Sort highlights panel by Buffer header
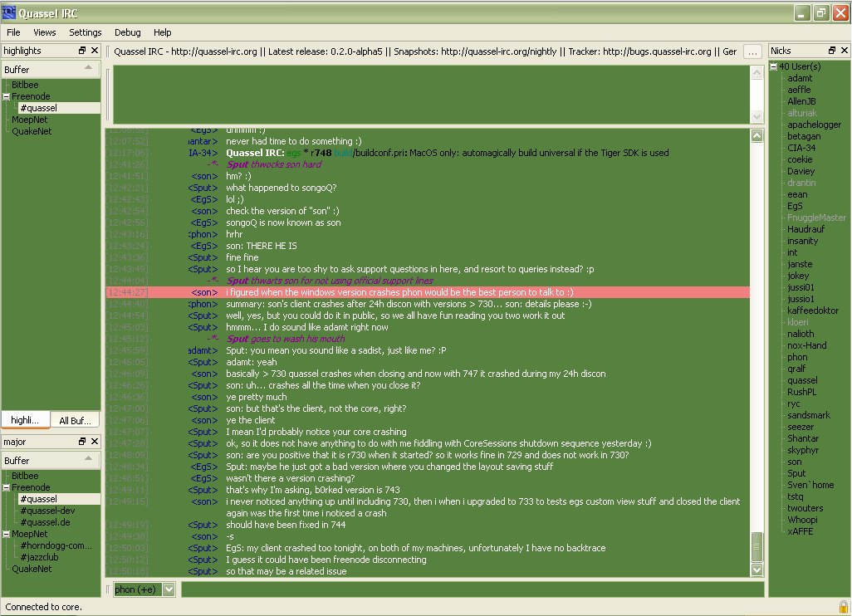852x616 pixels. point(51,70)
